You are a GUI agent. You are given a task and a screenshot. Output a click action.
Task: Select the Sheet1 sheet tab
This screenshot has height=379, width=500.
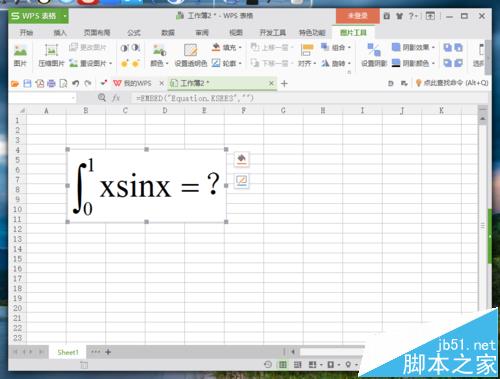click(x=68, y=352)
